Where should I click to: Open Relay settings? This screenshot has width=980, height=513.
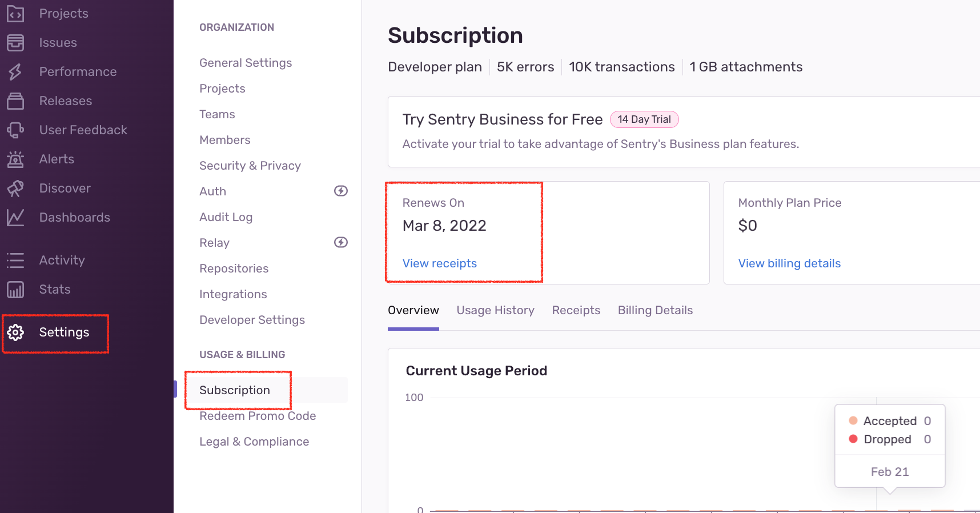click(x=214, y=243)
